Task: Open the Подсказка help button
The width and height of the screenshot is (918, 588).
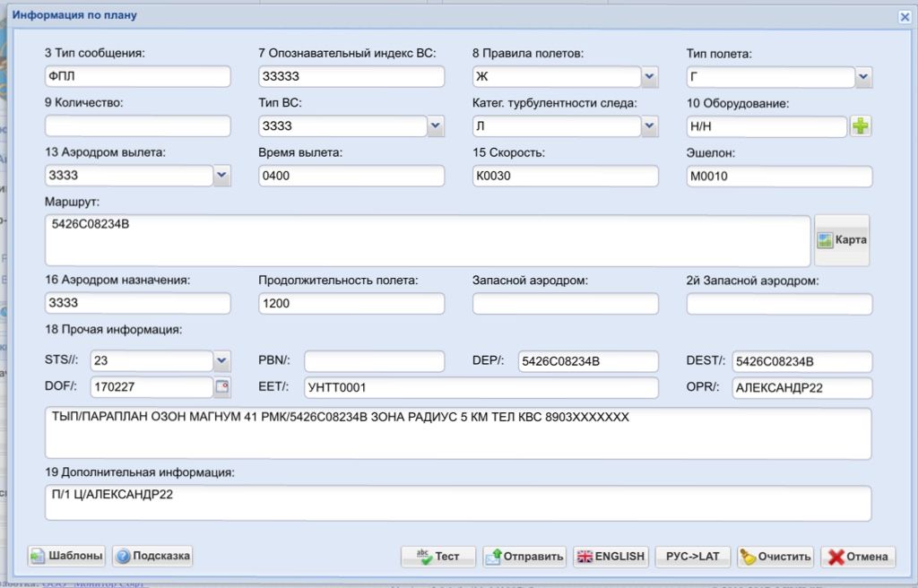Action: [x=152, y=556]
